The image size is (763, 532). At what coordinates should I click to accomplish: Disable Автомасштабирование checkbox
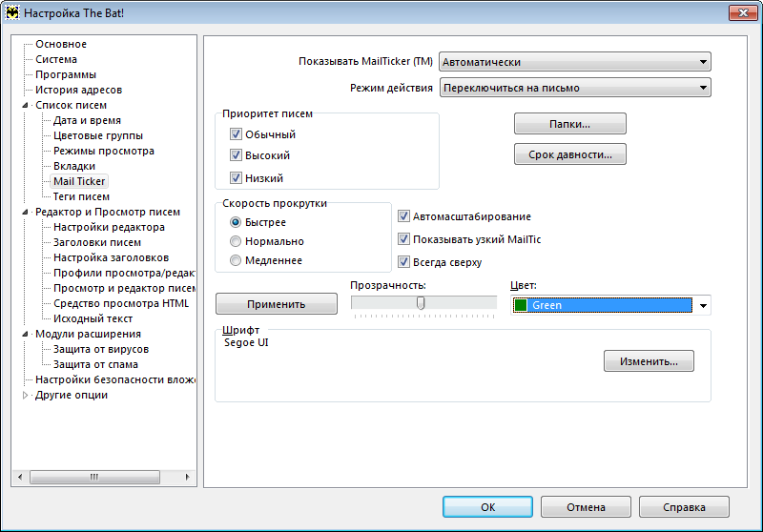coord(403,216)
